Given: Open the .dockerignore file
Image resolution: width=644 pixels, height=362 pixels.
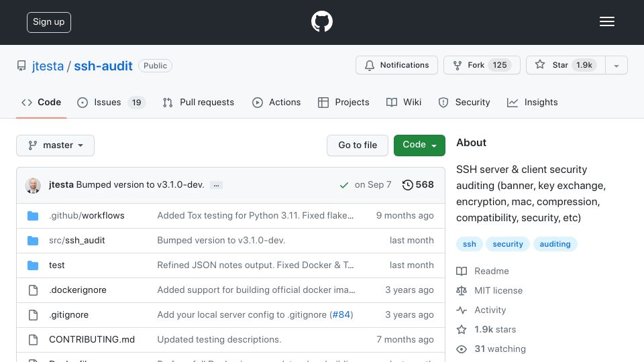Looking at the screenshot, I should 78,290.
